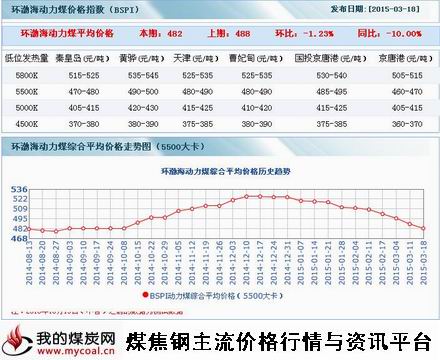Image resolution: width=440 pixels, height=360 pixels.
Task: Select the 5500K row label
Action: pyautogui.click(x=27, y=91)
